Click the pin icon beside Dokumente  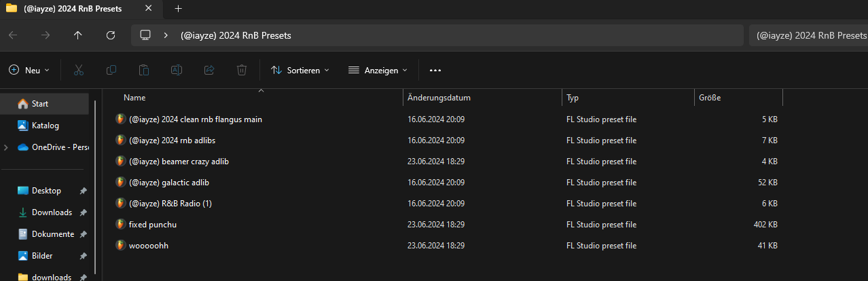83,234
